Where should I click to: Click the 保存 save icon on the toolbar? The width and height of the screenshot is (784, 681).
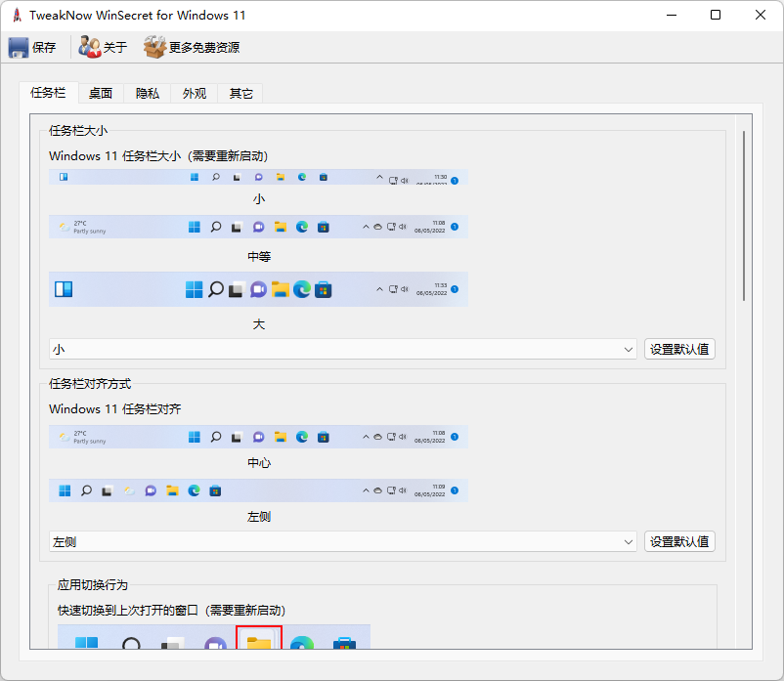[20, 46]
